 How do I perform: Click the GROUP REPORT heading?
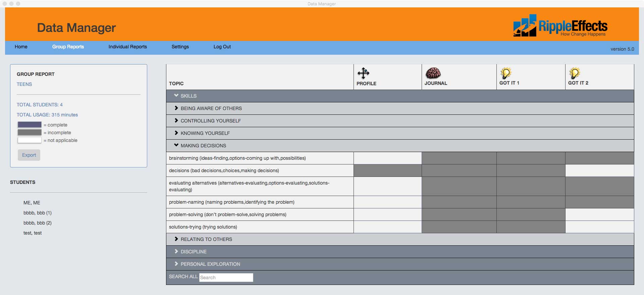tap(36, 74)
